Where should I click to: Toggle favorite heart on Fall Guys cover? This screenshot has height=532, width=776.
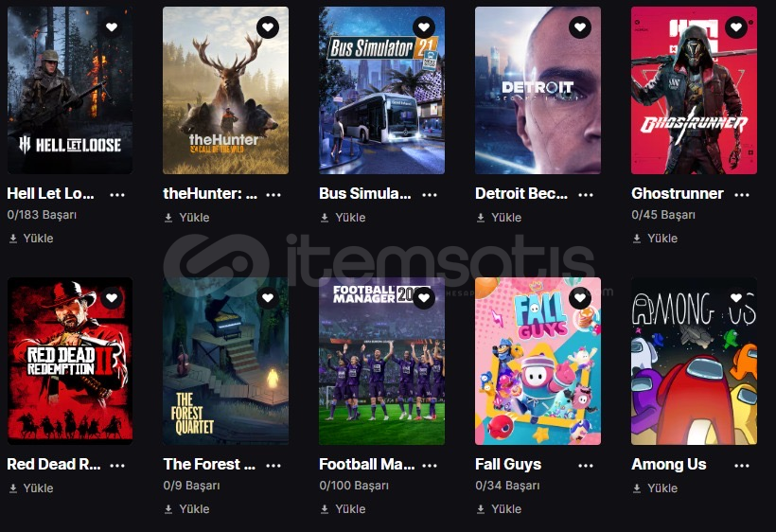tap(580, 298)
